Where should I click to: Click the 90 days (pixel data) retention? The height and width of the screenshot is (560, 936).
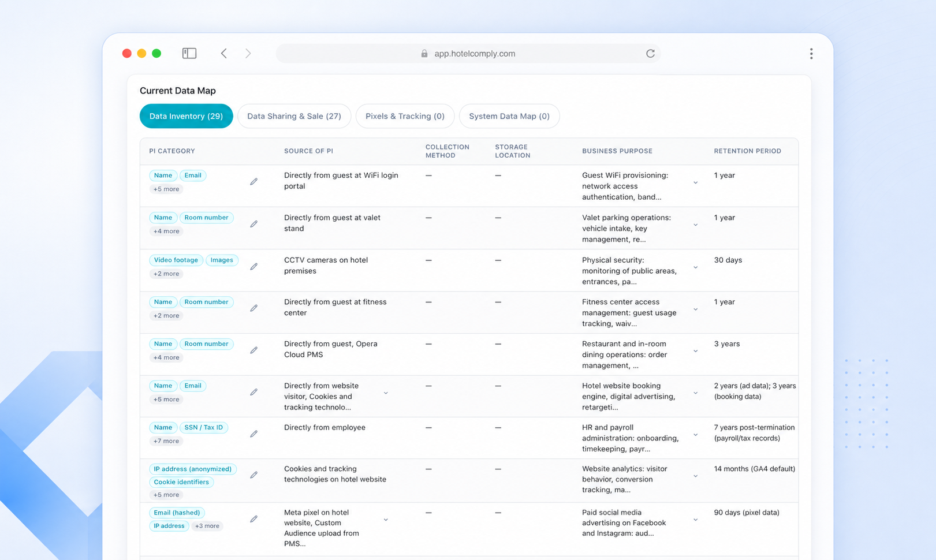(x=747, y=512)
